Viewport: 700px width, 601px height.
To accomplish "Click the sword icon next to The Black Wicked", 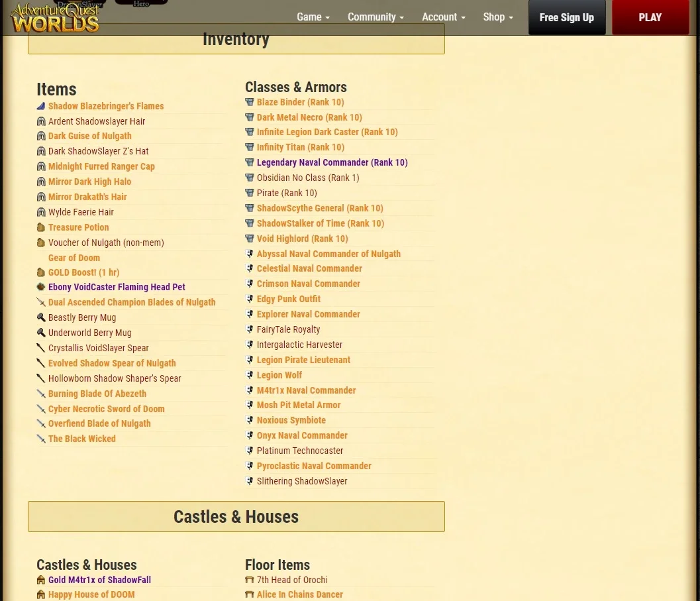I will pos(40,439).
